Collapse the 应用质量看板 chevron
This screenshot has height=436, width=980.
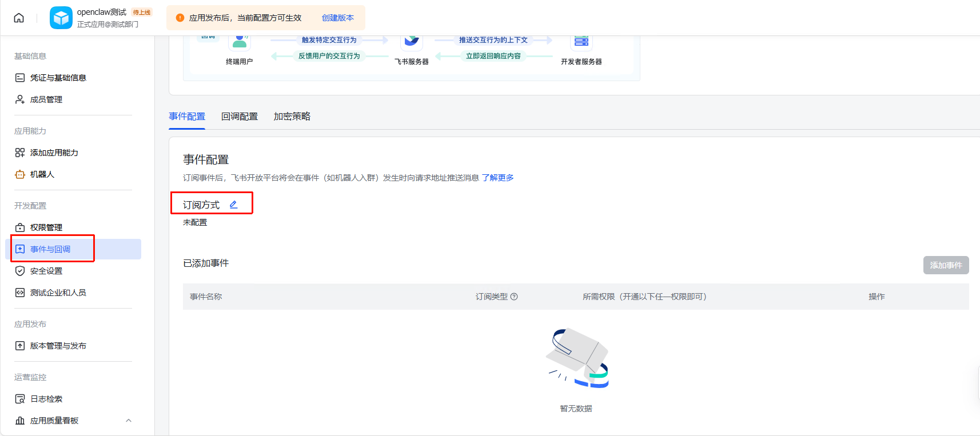click(129, 421)
